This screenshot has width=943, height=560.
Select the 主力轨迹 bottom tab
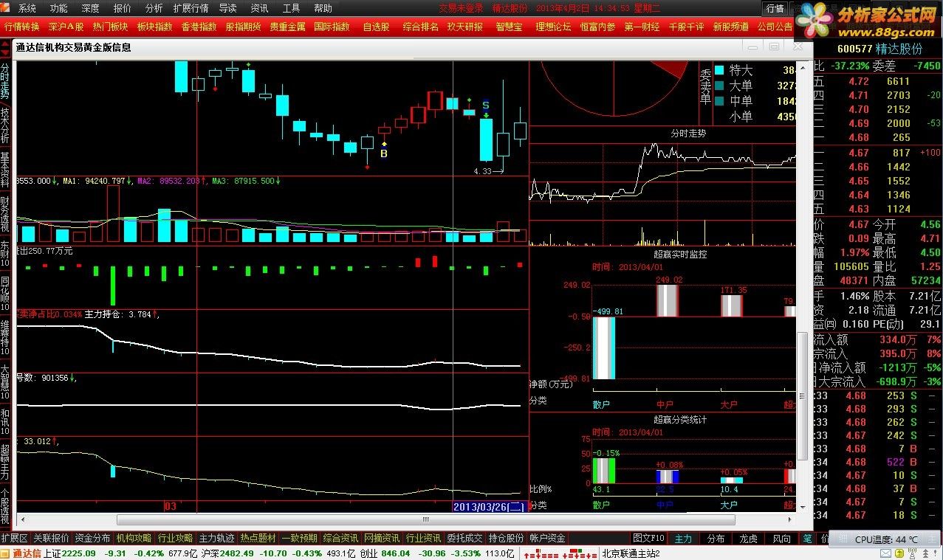pyautogui.click(x=217, y=539)
